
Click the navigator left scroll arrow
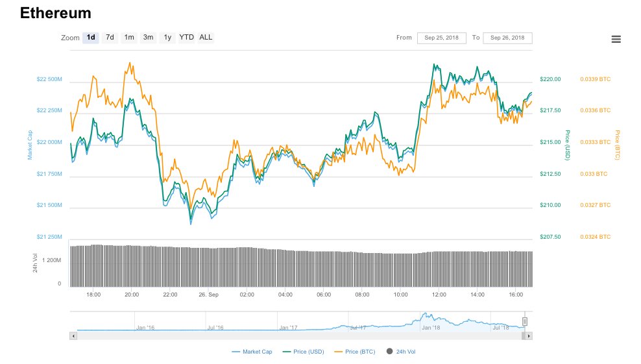coord(73,336)
